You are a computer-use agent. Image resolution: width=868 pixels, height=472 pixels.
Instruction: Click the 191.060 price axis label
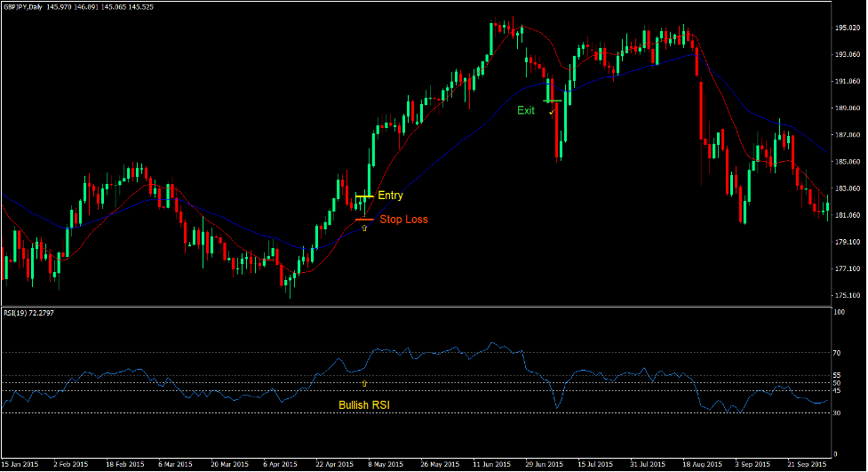(848, 82)
